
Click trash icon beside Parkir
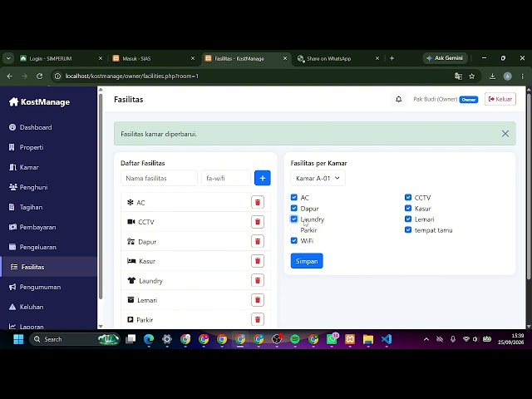[x=258, y=319]
